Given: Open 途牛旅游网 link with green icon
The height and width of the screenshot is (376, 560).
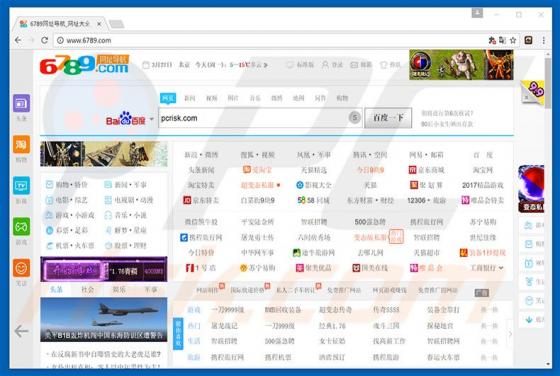Looking at the screenshot, I should (x=314, y=253).
